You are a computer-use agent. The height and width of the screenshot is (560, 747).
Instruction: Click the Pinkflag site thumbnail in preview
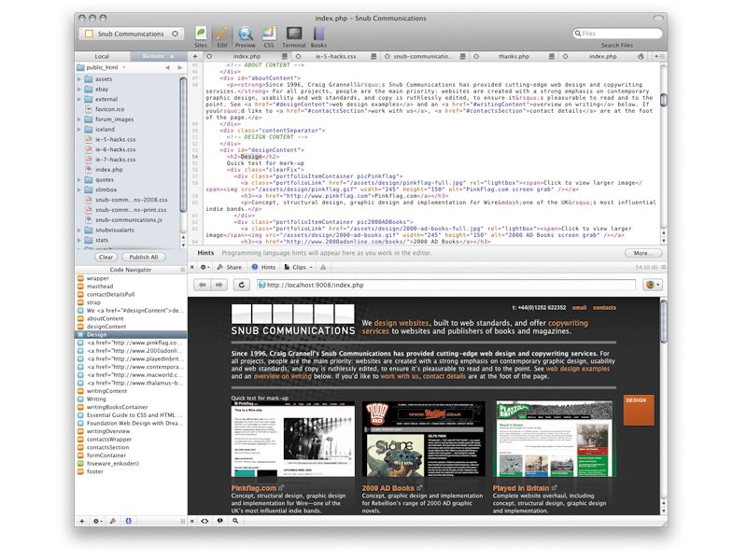[293, 439]
